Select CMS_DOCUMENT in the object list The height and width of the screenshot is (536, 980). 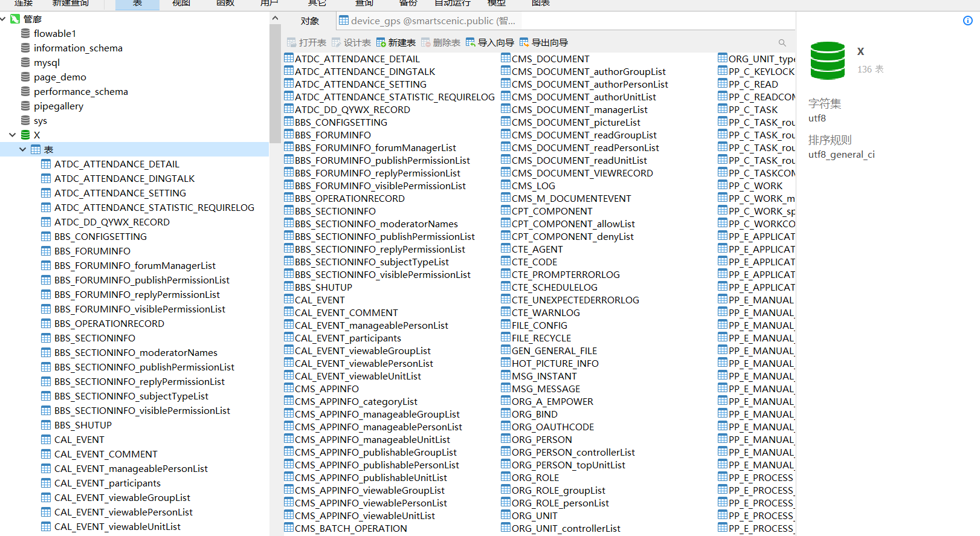click(550, 59)
